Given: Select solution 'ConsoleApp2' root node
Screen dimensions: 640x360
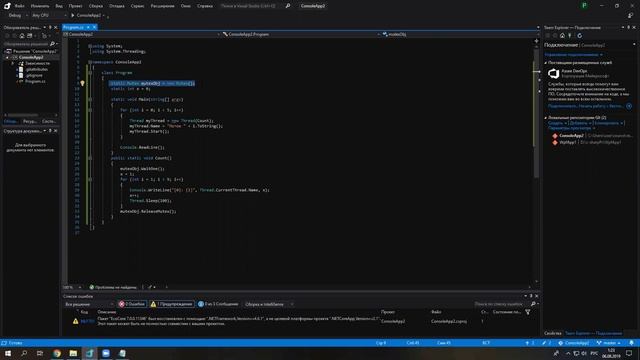Looking at the screenshot, I should coord(32,51).
